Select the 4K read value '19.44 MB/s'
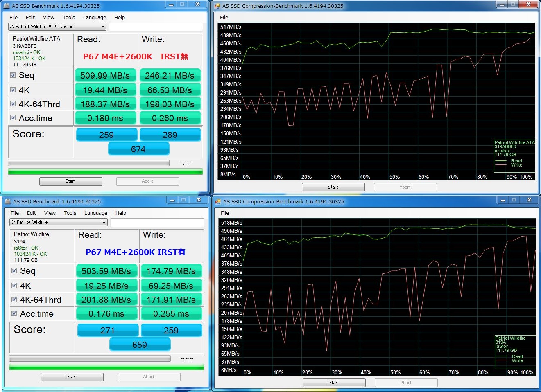 [x=105, y=90]
